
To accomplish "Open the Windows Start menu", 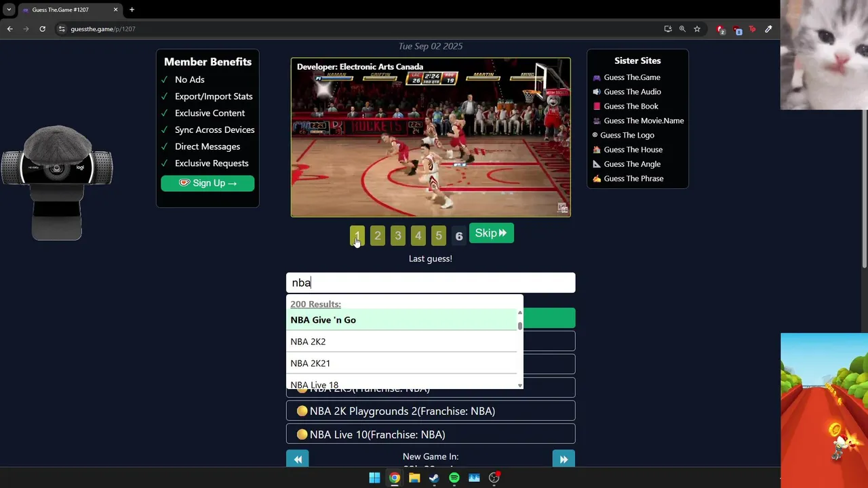I will 374,478.
